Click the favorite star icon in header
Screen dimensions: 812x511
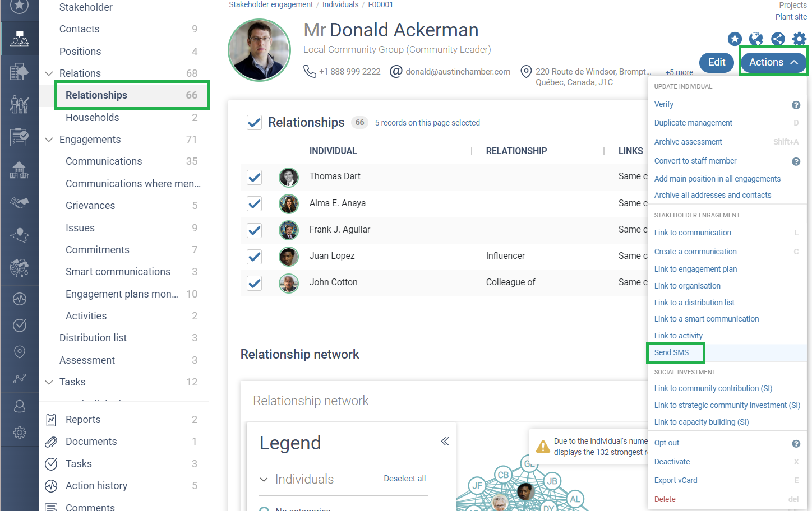pos(735,39)
